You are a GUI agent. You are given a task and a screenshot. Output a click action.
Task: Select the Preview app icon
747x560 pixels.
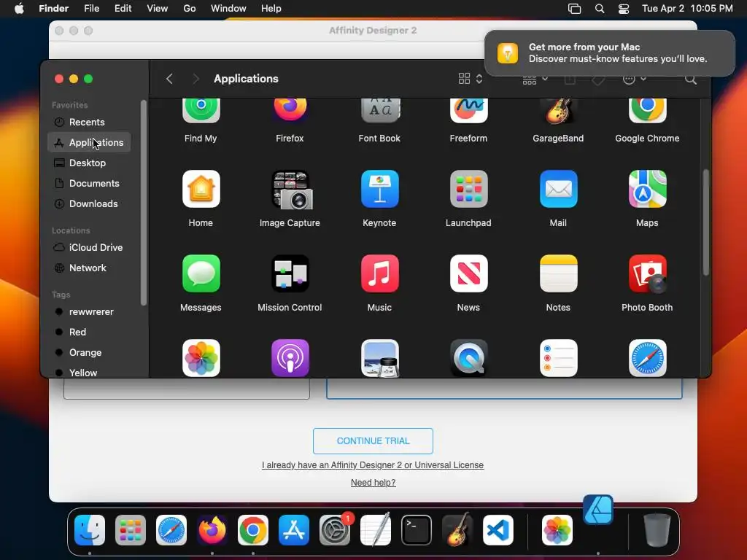tap(379, 357)
